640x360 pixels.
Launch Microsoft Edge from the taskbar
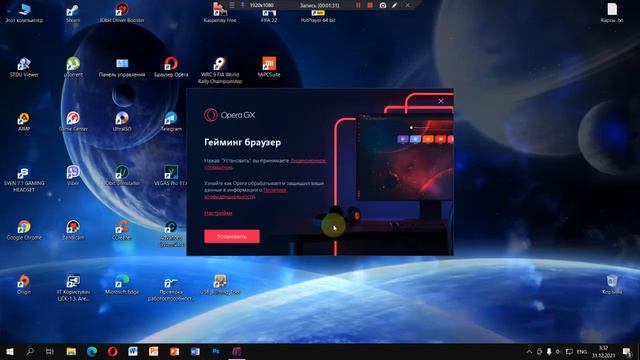92,351
